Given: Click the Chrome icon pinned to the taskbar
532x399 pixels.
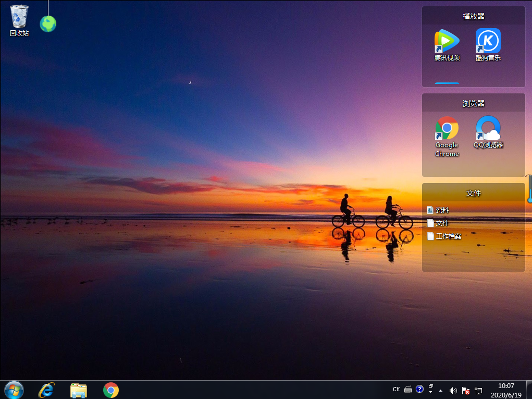Looking at the screenshot, I should click(x=111, y=390).
